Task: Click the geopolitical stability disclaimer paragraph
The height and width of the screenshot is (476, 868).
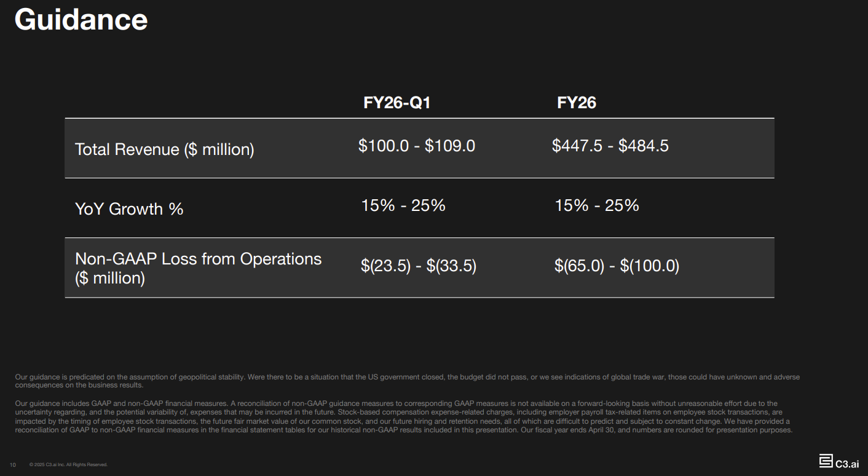Action: click(x=407, y=381)
